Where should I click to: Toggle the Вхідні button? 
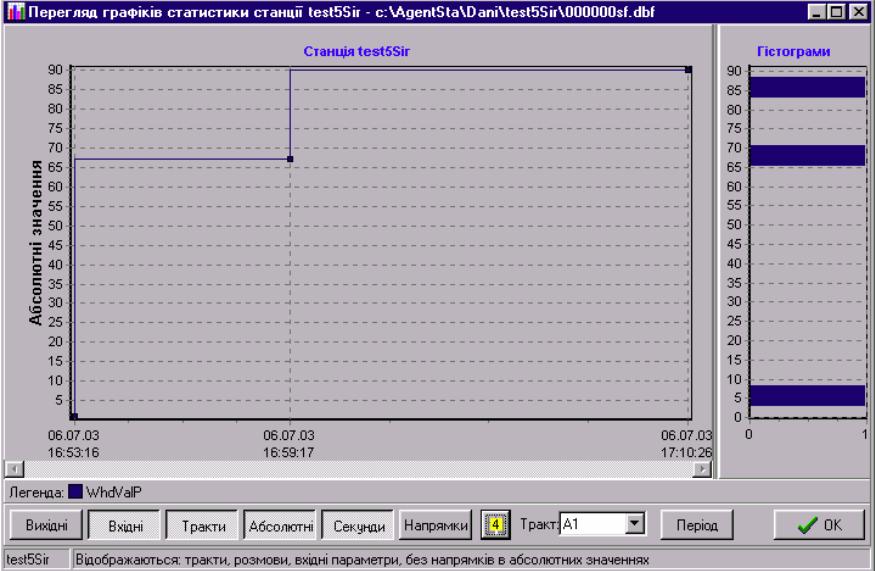125,525
